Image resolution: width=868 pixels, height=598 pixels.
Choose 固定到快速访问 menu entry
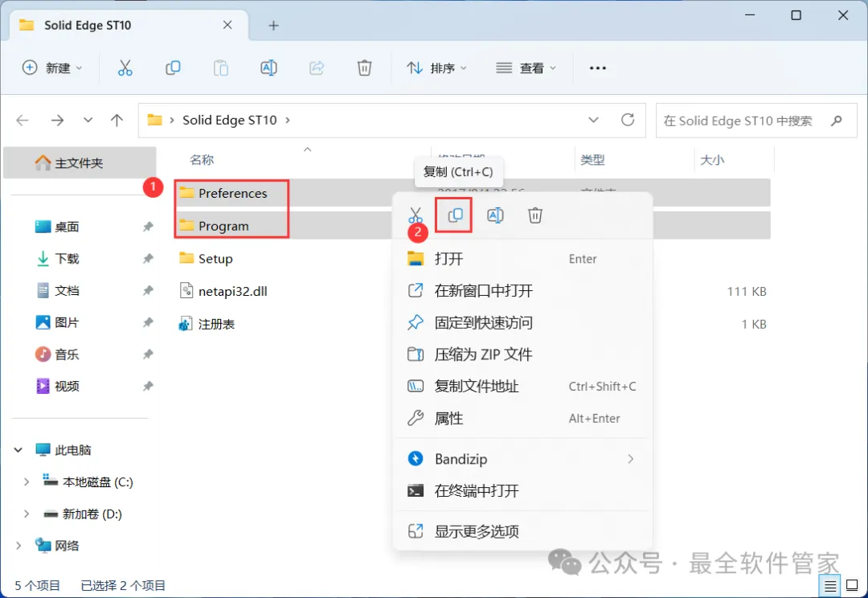[x=522, y=322]
